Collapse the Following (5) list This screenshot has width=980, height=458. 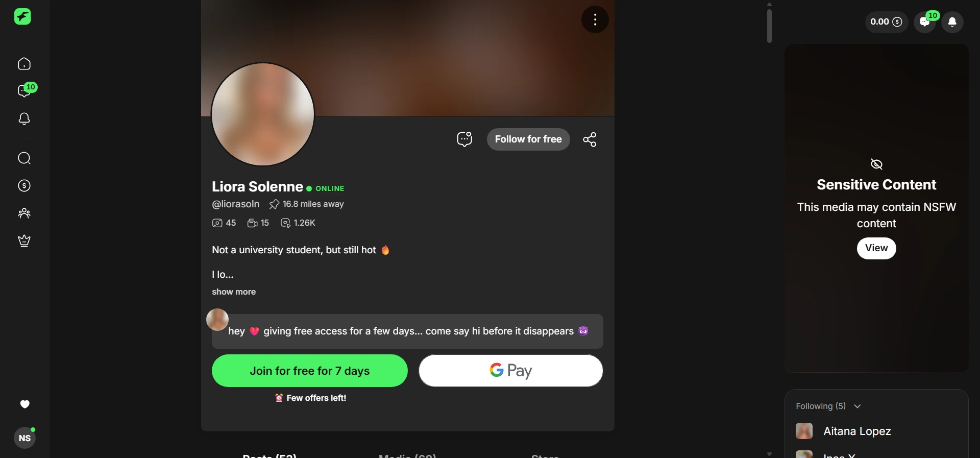[x=828, y=406]
